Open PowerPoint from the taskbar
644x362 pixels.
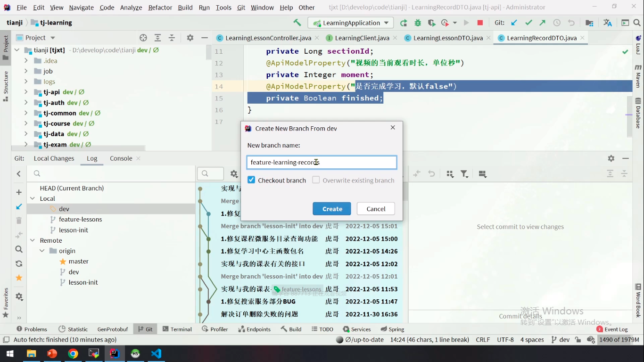[52, 354]
